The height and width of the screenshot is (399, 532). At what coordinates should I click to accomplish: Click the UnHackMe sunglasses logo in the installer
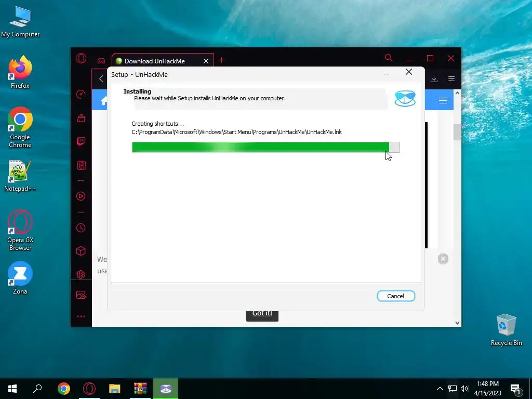tap(405, 99)
